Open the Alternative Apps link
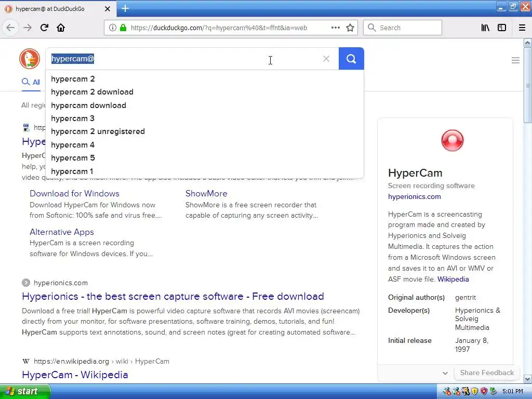532x399 pixels. 61,232
